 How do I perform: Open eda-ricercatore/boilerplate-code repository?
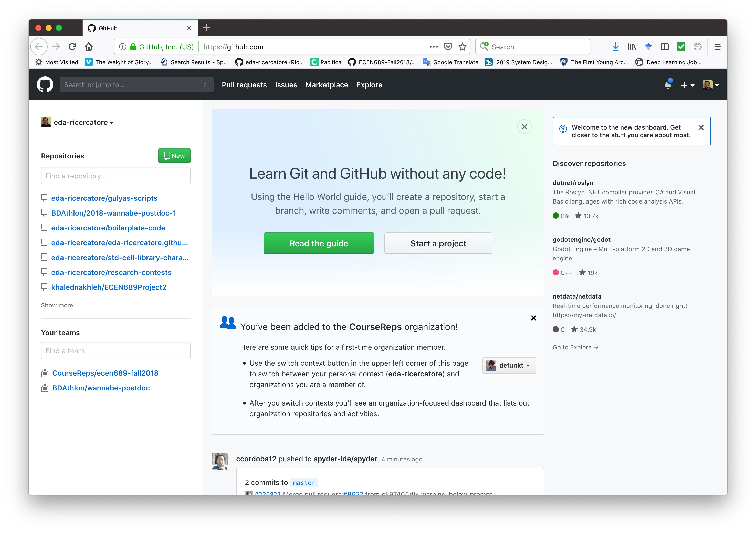108,228
